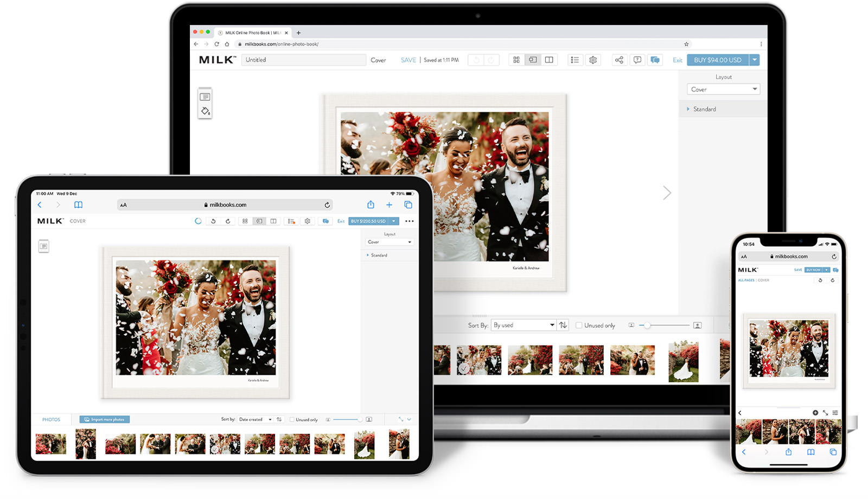Select the paint bucket tool on laptop
This screenshot has height=499, width=868.
(205, 111)
